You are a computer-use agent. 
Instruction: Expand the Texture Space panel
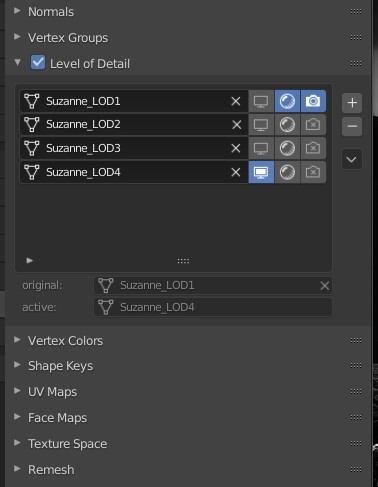17,443
